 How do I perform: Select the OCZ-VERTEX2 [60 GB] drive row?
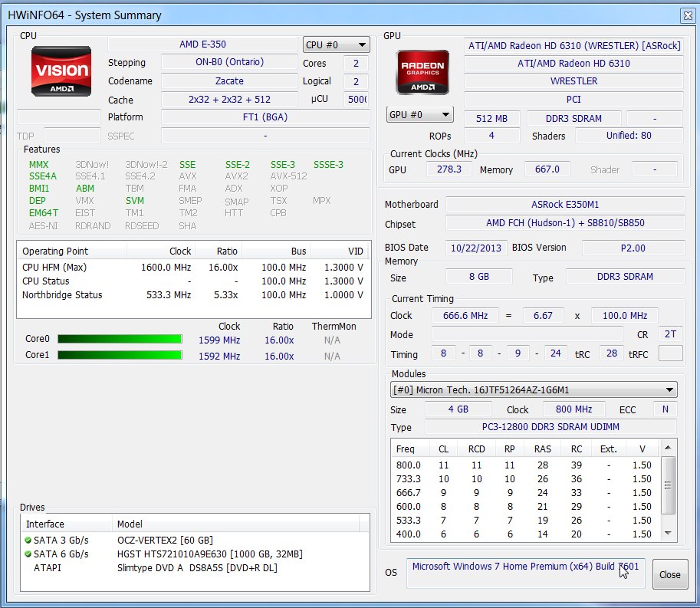pos(195,541)
